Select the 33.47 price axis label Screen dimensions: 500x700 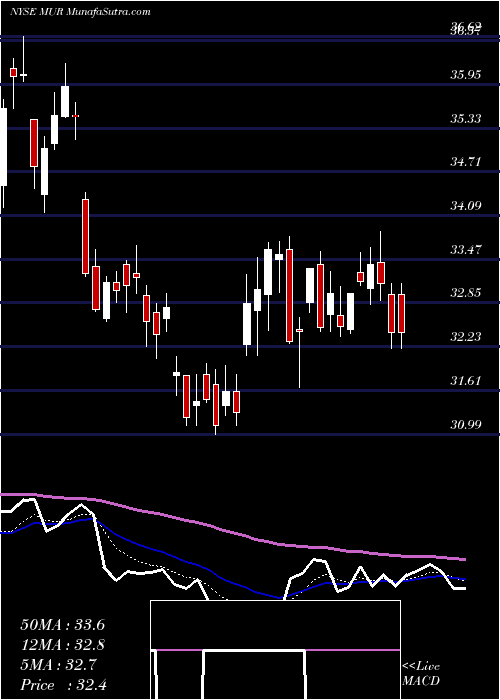(x=466, y=250)
